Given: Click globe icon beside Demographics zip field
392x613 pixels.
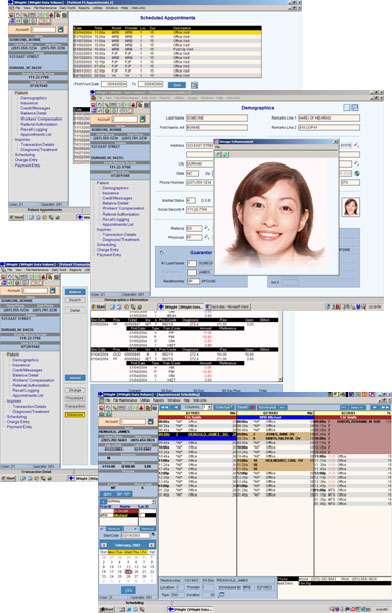Looking at the screenshot, I should click(356, 173).
